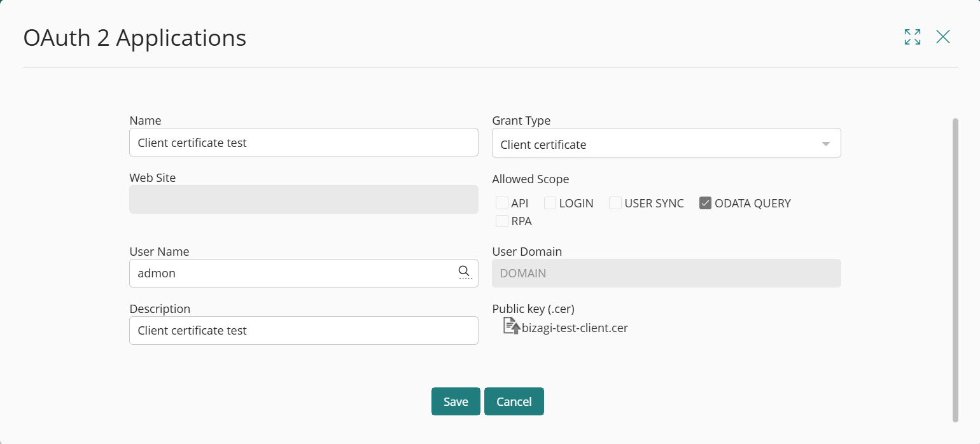
Task: Click the disabled Web Site field
Action: 304,199
